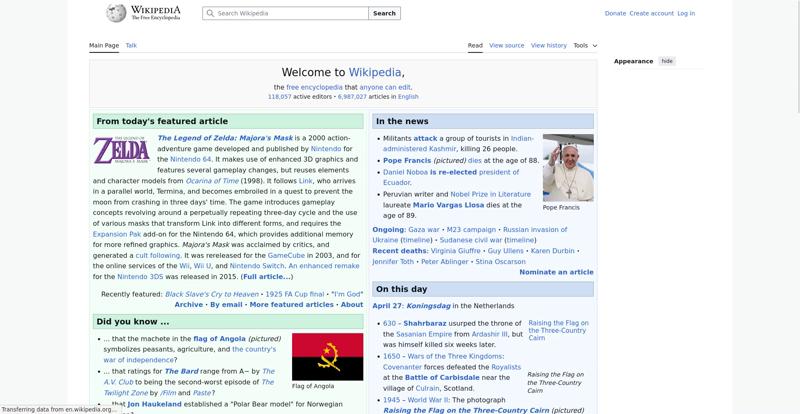Hide the Appearance panel
Screen dimensions: 800x414
(667, 61)
